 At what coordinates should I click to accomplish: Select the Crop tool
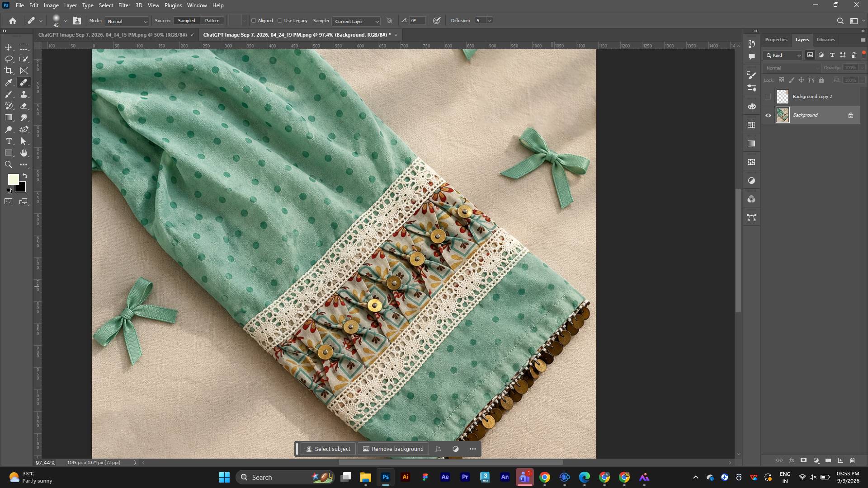coord(9,70)
